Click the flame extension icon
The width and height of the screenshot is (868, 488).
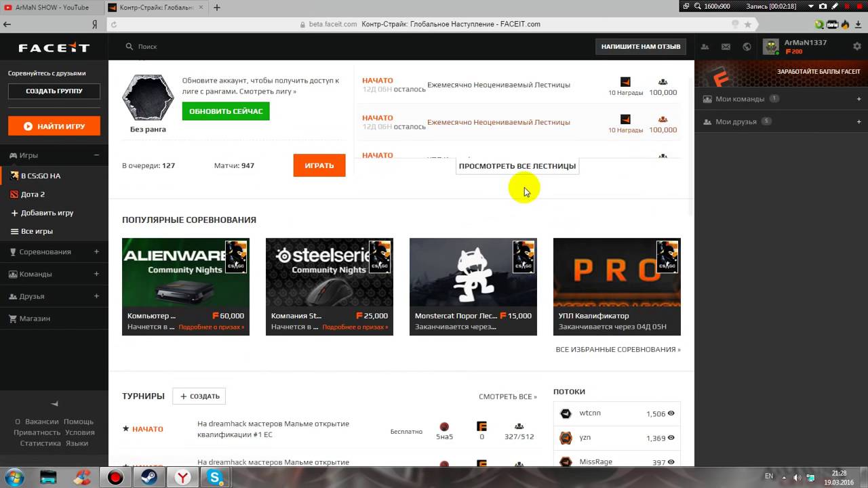click(845, 24)
